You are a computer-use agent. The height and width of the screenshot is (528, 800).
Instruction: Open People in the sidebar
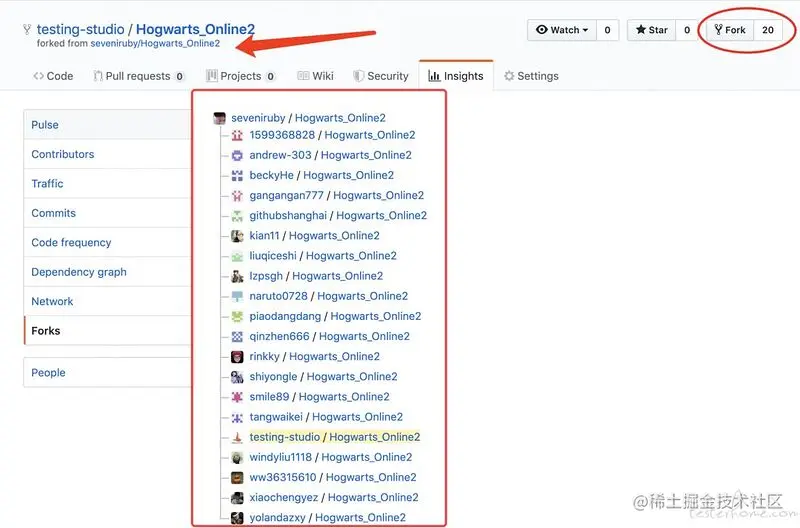click(107, 372)
